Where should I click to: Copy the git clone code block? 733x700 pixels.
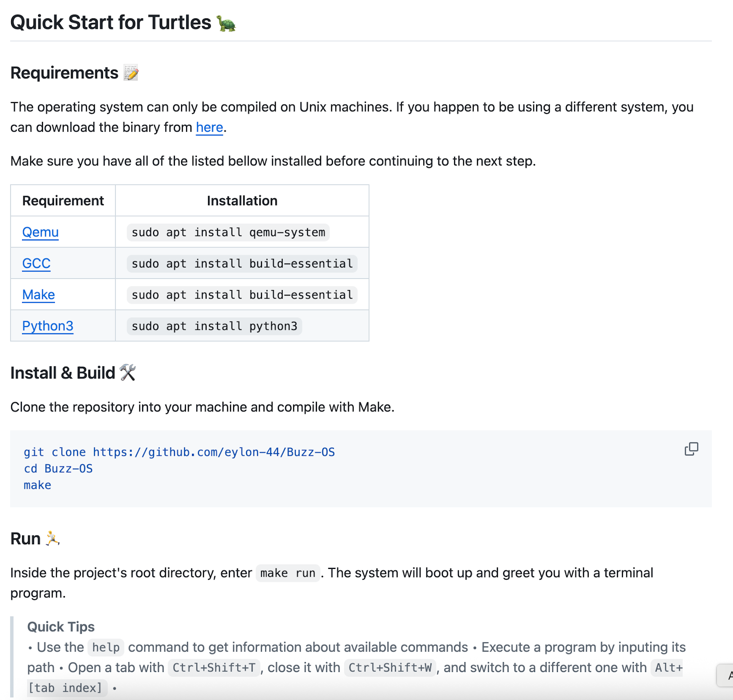point(691,449)
